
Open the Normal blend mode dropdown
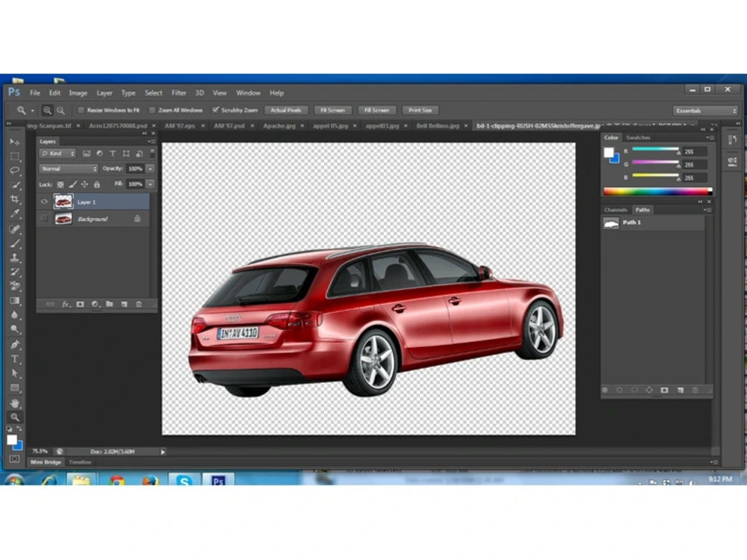69,169
